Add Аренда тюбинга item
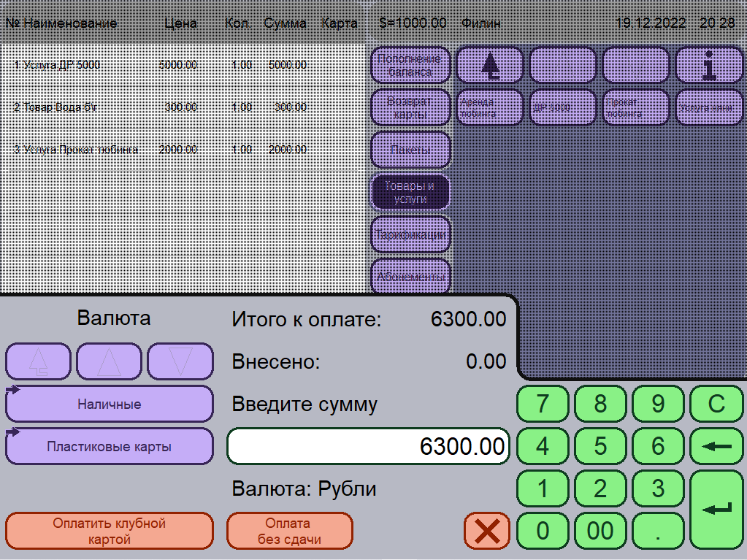Screen dimensions: 747x560 coord(490,107)
